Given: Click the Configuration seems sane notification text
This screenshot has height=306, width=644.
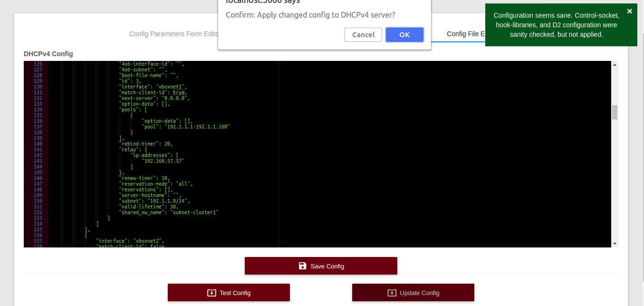Looking at the screenshot, I should (556, 25).
